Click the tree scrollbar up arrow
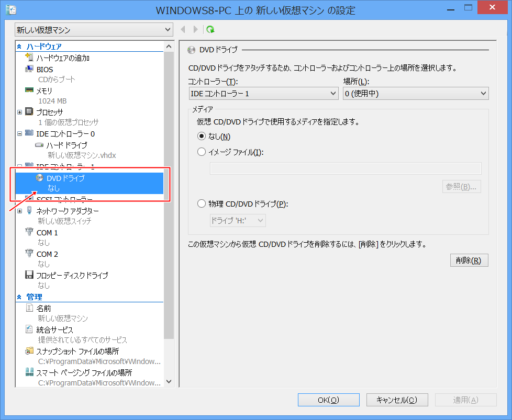Viewport: 512px width, 420px height. point(169,47)
